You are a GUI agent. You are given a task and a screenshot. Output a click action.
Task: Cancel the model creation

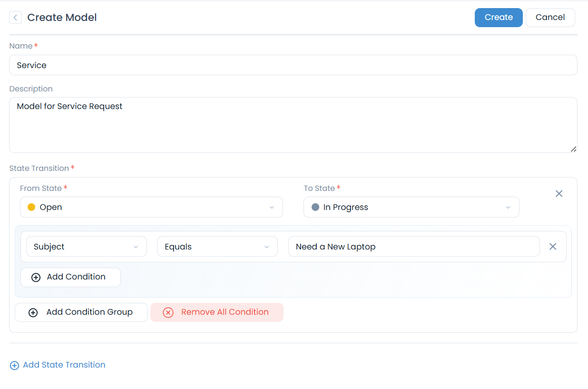pyautogui.click(x=550, y=18)
